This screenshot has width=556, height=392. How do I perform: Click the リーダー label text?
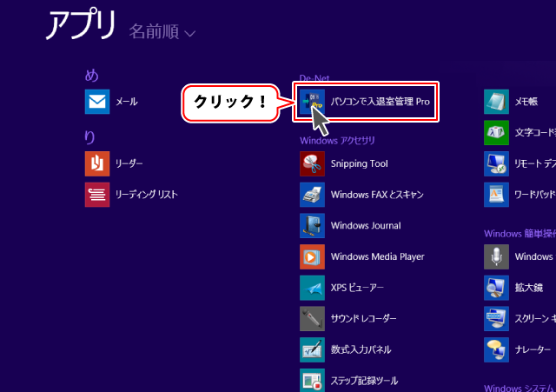coord(129,163)
